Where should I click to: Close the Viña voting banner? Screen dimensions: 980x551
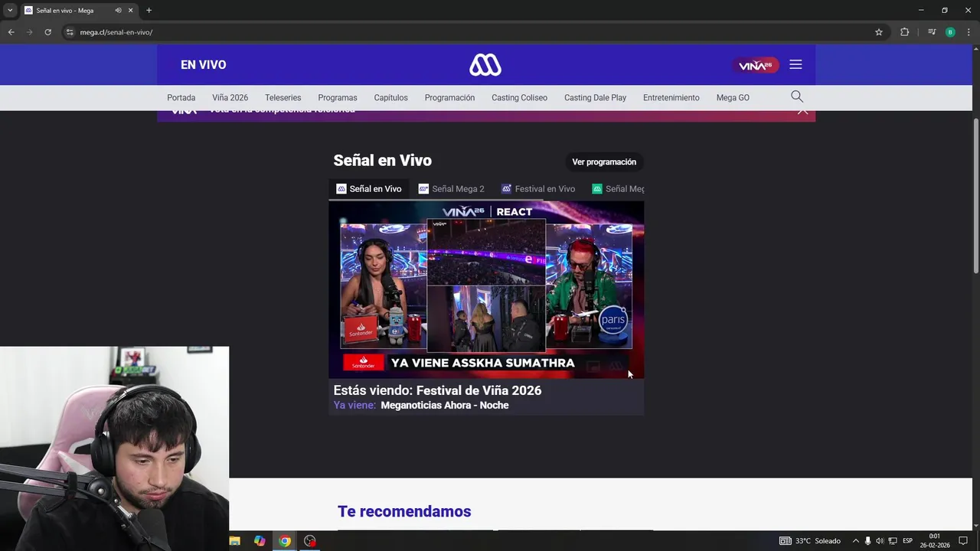point(802,111)
